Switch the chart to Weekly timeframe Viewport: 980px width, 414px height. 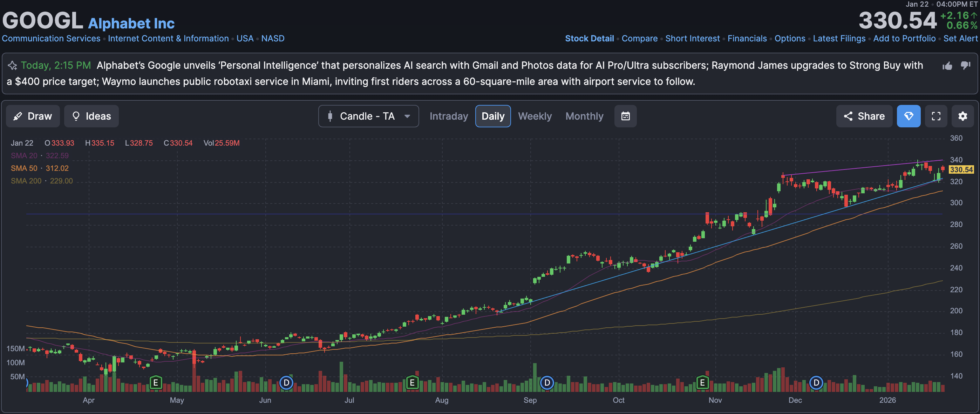pyautogui.click(x=535, y=116)
